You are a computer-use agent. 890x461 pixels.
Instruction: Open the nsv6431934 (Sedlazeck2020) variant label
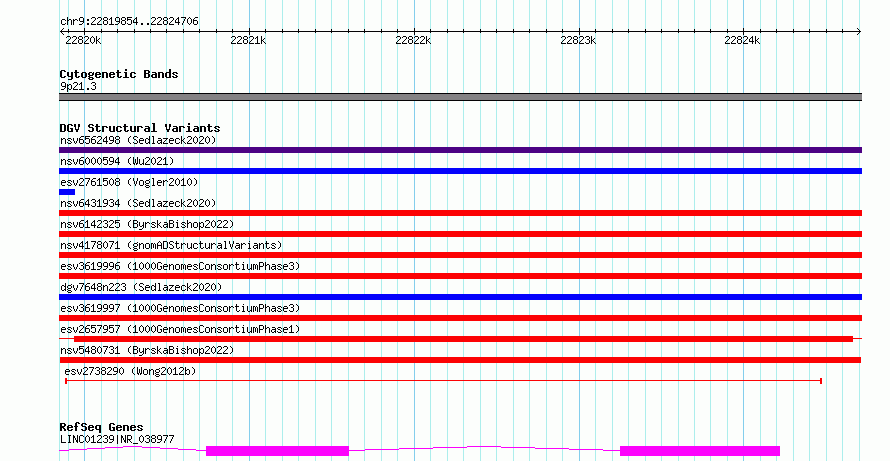click(x=138, y=203)
